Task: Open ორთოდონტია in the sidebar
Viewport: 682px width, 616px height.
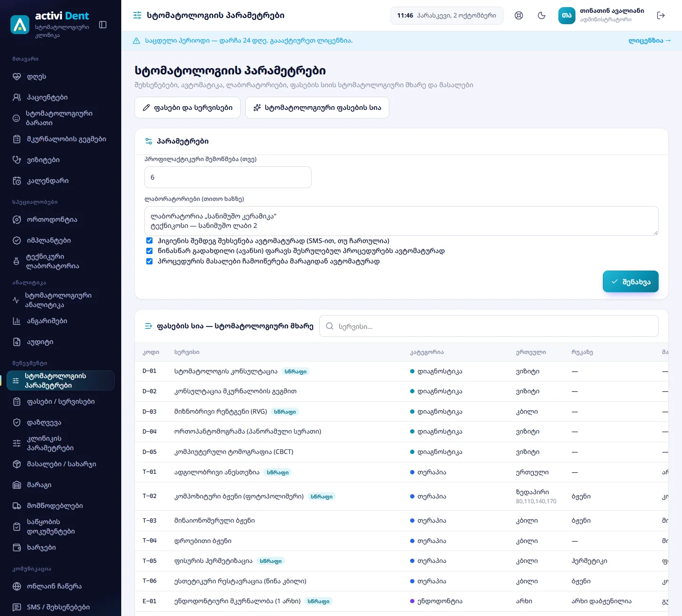Action: point(61,219)
